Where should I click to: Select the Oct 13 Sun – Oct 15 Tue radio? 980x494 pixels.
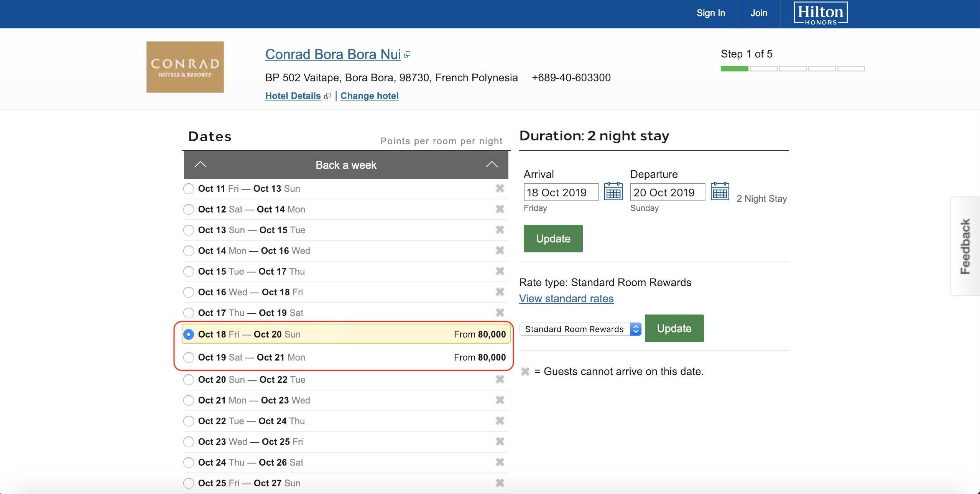[x=188, y=230]
